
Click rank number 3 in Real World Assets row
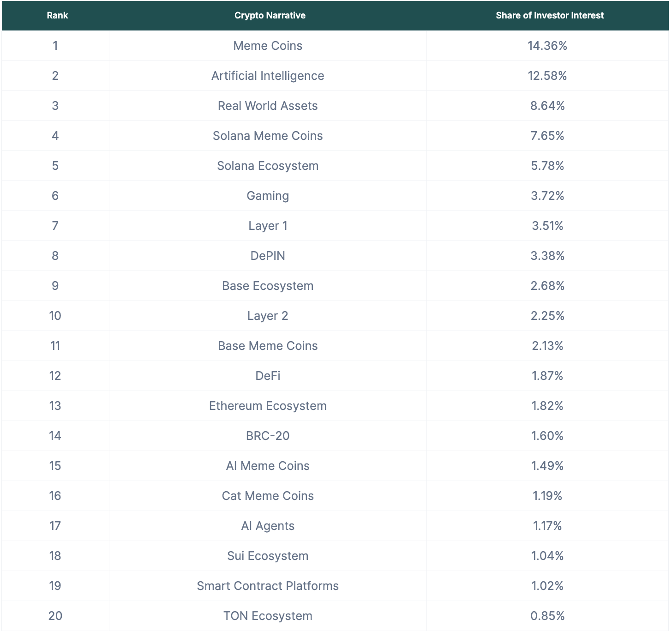pyautogui.click(x=55, y=106)
